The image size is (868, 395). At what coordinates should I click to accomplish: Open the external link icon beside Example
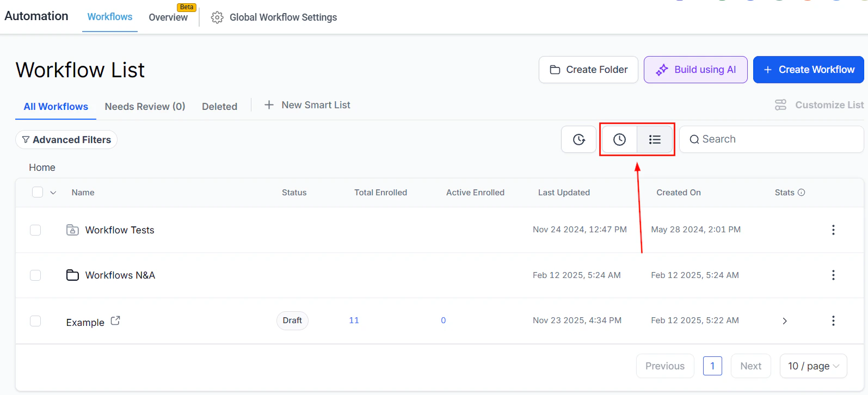[x=115, y=321]
